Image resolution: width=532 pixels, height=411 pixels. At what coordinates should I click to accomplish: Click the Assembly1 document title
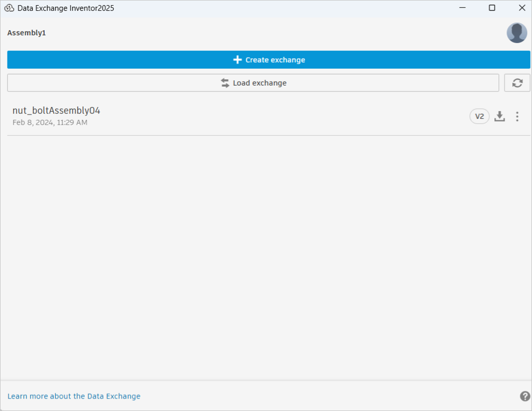coord(27,33)
